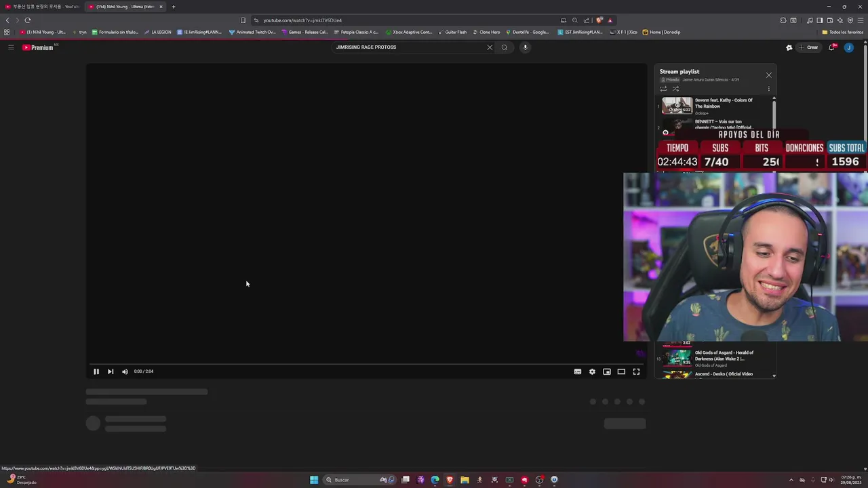
Task: Go back in the browser
Action: [x=7, y=20]
